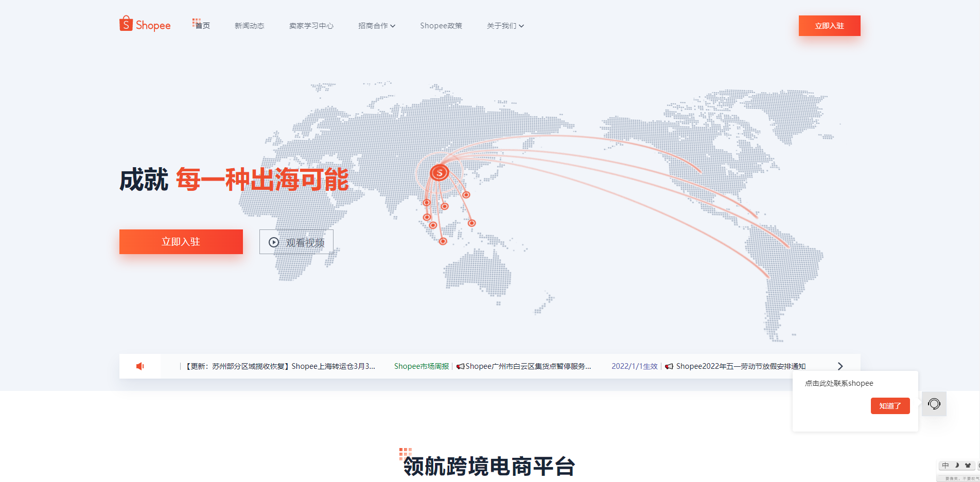Expand the 招商合作 dropdown menu
This screenshot has height=482, width=980.
point(377,26)
